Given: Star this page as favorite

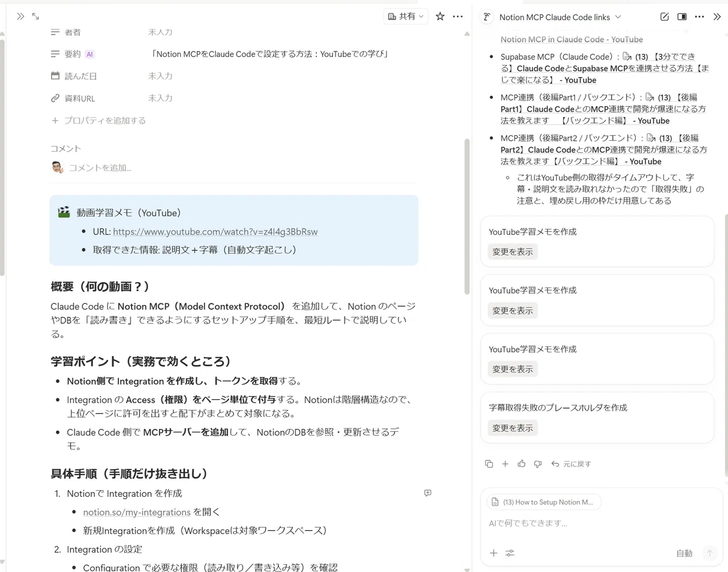Looking at the screenshot, I should [440, 16].
